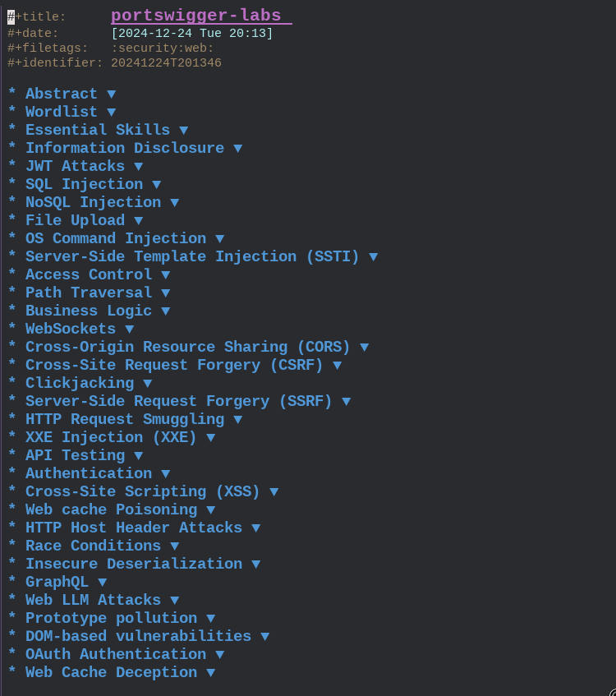
Task: Expand the Race Conditions fold arrow
Action: point(174,546)
